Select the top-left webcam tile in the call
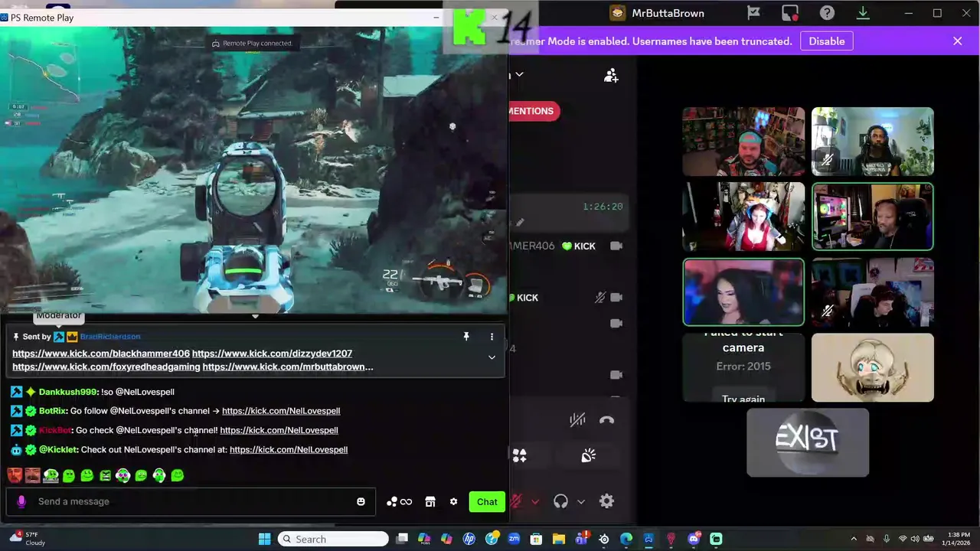Image resolution: width=980 pixels, height=551 pixels. pyautogui.click(x=743, y=142)
